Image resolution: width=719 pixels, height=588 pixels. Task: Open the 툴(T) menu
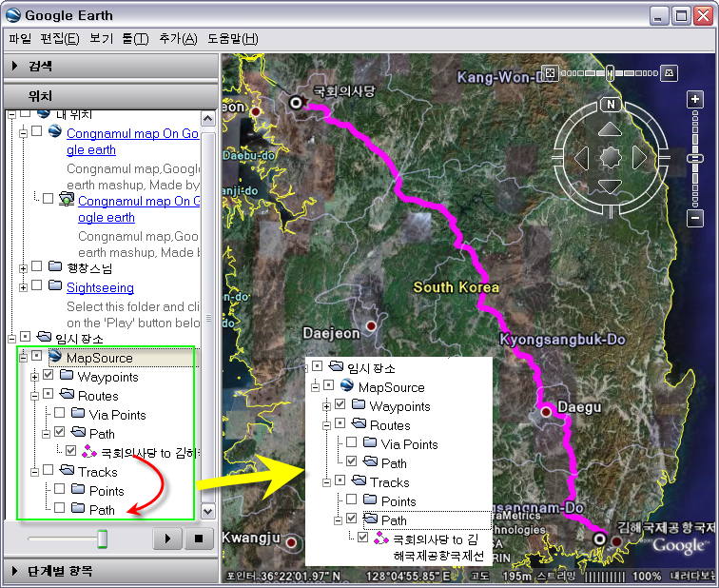click(135, 38)
